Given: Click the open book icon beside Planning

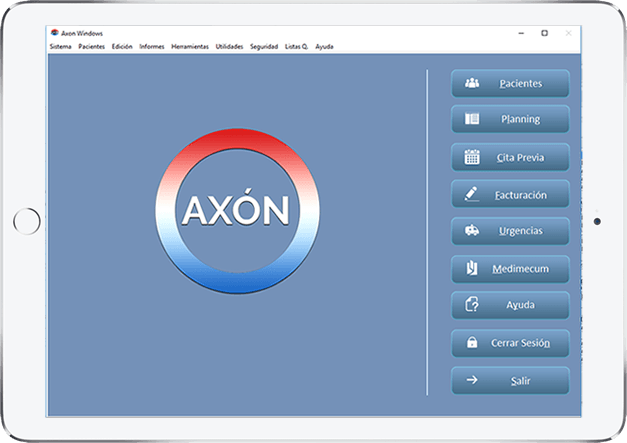Looking at the screenshot, I should click(x=472, y=119).
